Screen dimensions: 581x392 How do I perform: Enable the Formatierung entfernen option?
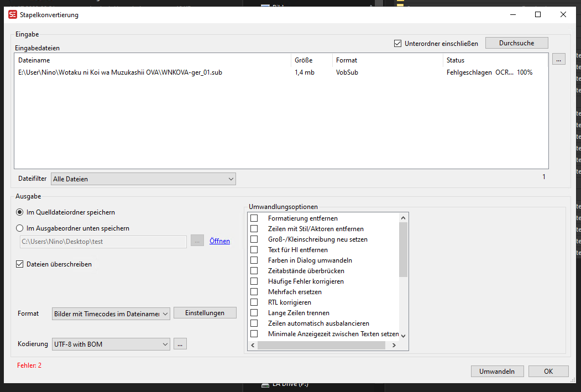click(254, 218)
